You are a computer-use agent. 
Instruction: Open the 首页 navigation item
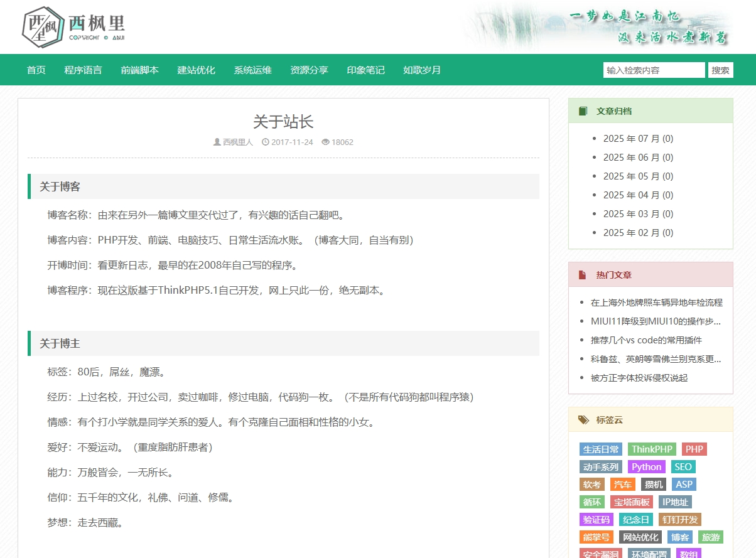pos(36,70)
